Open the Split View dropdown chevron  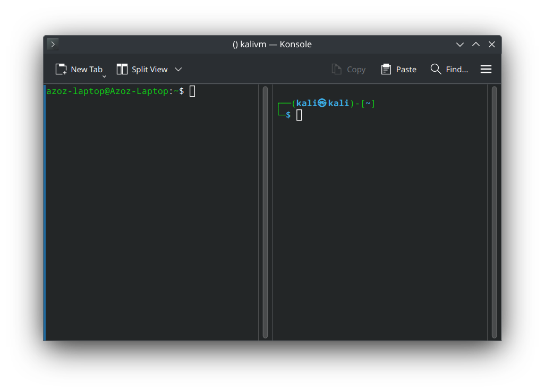[178, 69]
